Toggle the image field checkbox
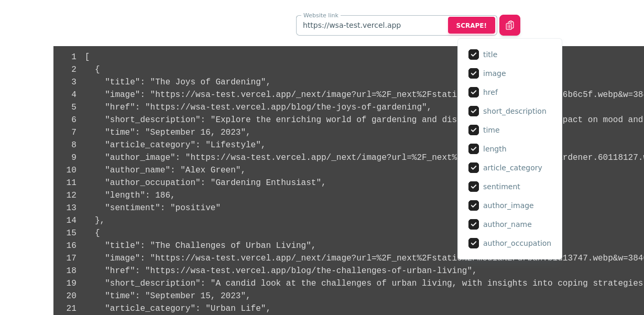The height and width of the screenshot is (315, 644). point(474,73)
